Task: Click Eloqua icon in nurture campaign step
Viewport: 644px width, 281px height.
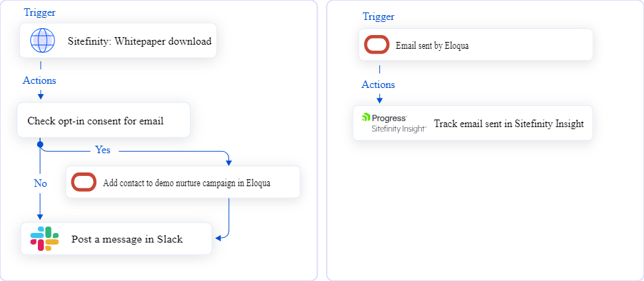Action: click(84, 182)
